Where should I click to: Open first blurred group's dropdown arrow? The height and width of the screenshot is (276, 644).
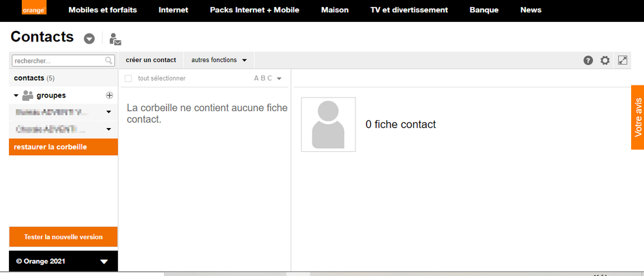(x=109, y=112)
